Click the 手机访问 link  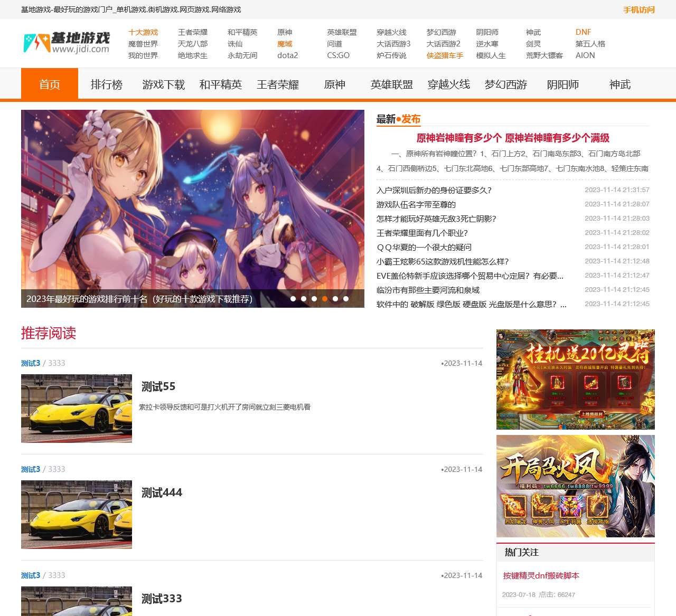pos(639,10)
